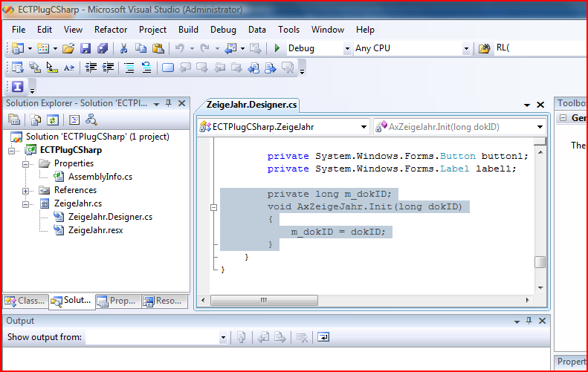The image size is (588, 372).
Task: Switch to the Resource View tab
Action: 164,301
